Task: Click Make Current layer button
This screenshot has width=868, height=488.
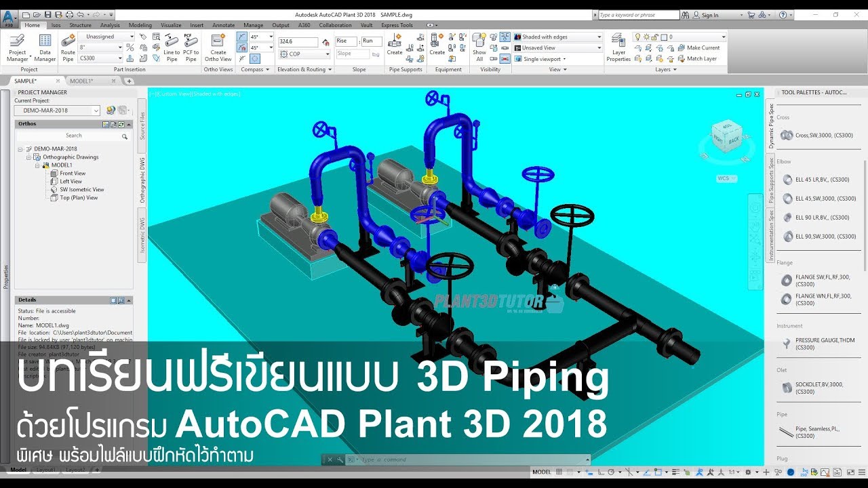Action: (697, 47)
